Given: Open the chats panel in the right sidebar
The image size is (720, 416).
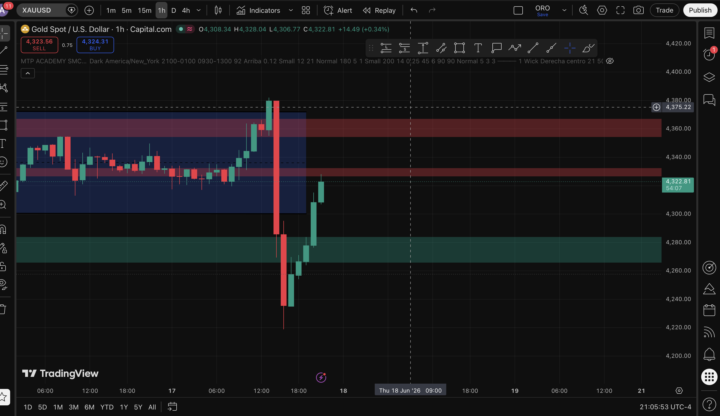Looking at the screenshot, I should 709,99.
